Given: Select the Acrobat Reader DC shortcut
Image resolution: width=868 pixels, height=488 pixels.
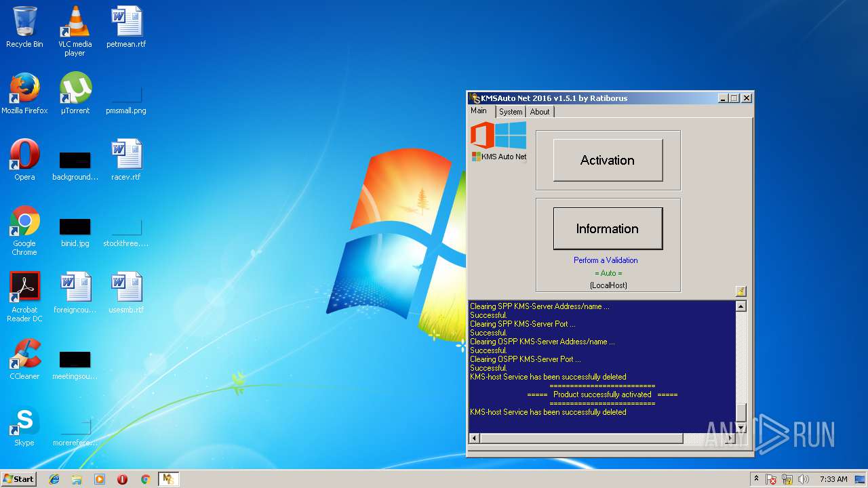Looking at the screenshot, I should click(x=24, y=297).
